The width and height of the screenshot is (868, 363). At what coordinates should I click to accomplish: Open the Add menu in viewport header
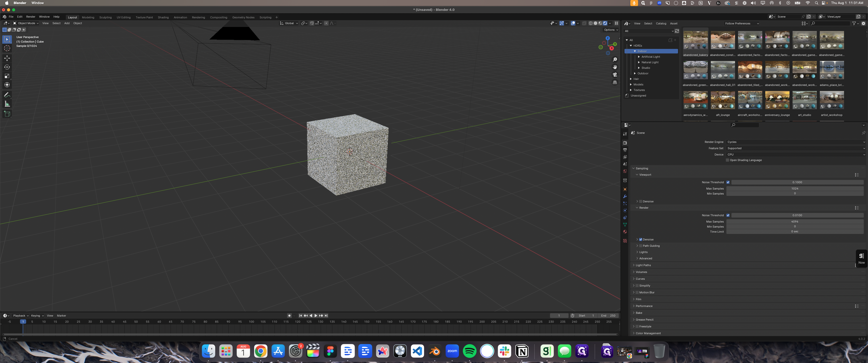click(x=67, y=23)
